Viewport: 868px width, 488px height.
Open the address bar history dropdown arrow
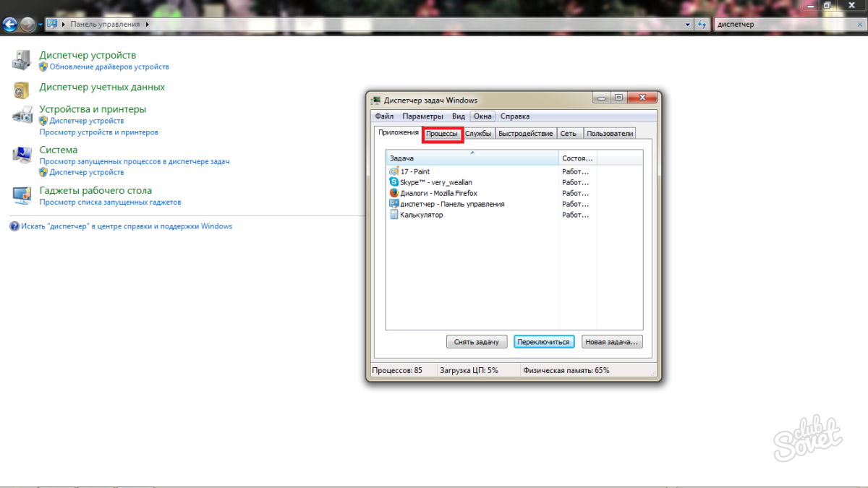tap(688, 24)
